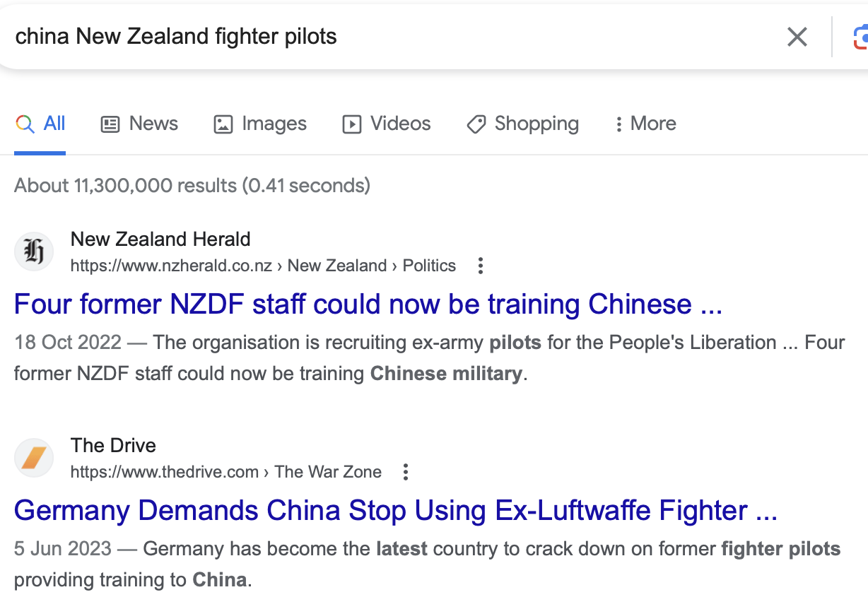Select the Shopping tab
The image size is (868, 609).
click(523, 124)
